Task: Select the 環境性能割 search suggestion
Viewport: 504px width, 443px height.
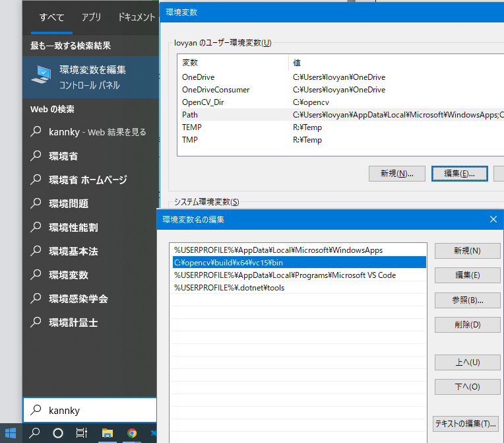Action: pyautogui.click(x=90, y=227)
